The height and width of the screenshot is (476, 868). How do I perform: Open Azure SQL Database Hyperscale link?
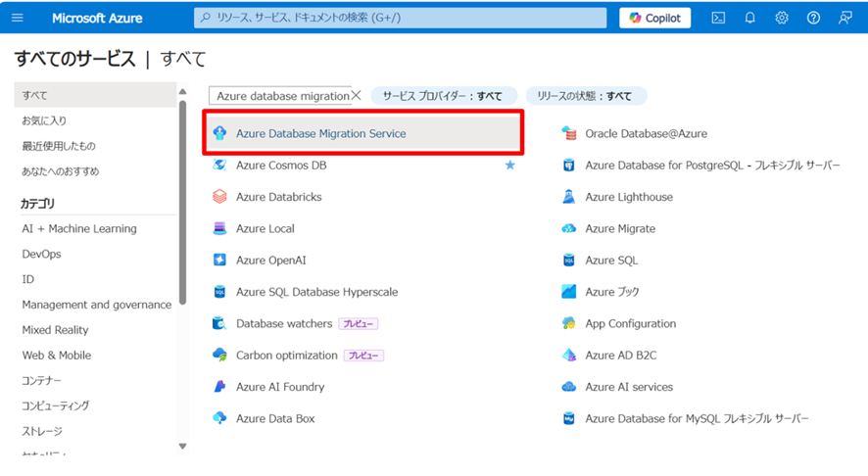tap(316, 292)
